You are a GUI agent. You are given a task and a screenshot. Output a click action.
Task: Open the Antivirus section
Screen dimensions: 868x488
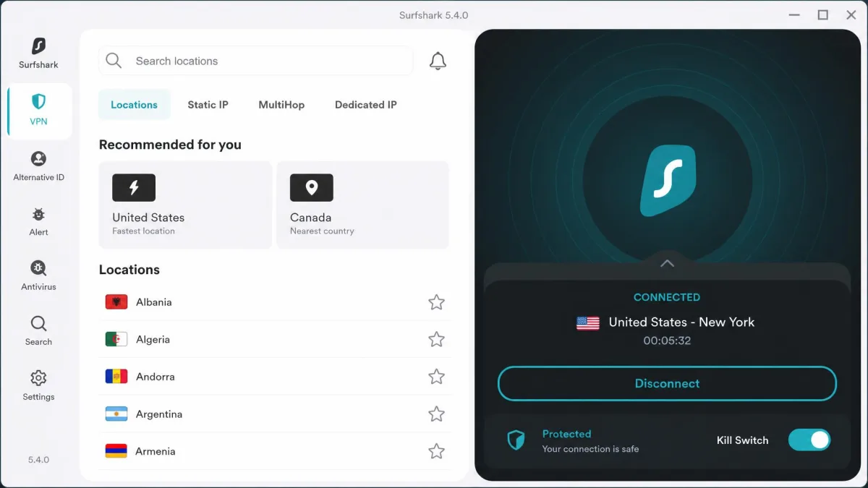39,276
